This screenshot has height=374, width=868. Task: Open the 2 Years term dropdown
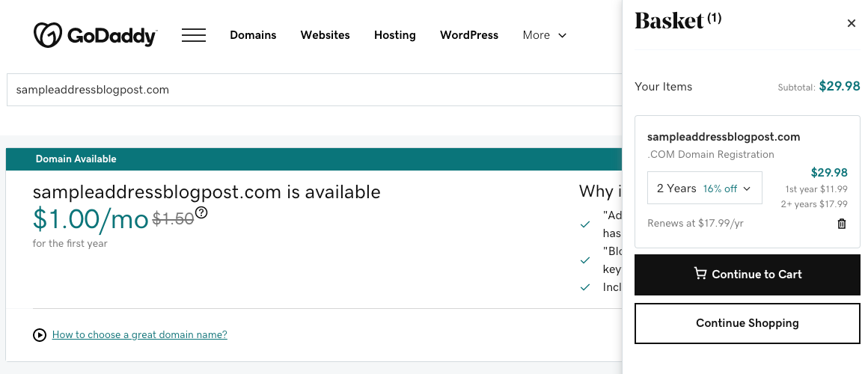(705, 188)
